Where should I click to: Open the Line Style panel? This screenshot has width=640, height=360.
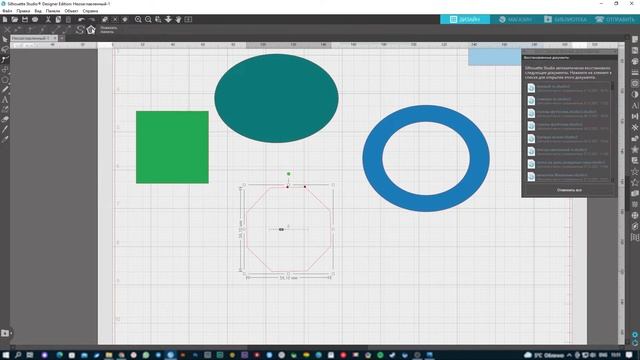[635, 73]
